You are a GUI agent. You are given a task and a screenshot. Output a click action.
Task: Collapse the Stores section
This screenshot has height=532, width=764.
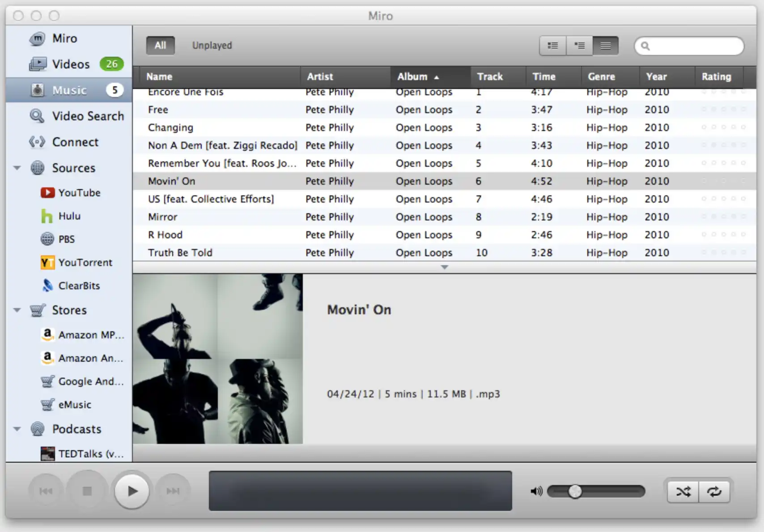tap(17, 310)
